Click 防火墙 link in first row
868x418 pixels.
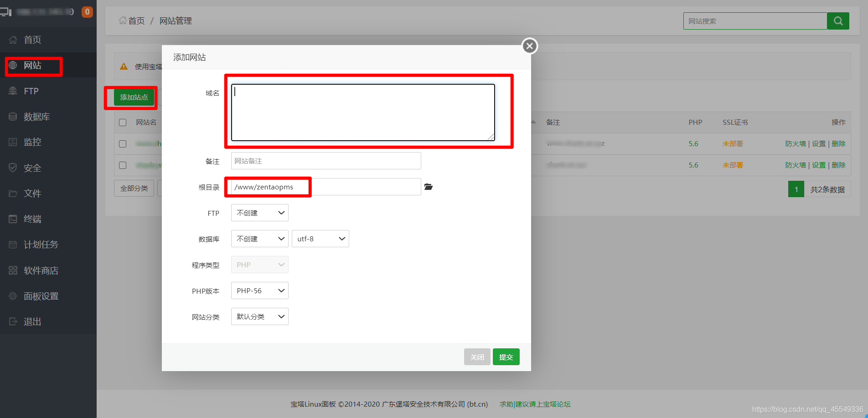pyautogui.click(x=796, y=143)
